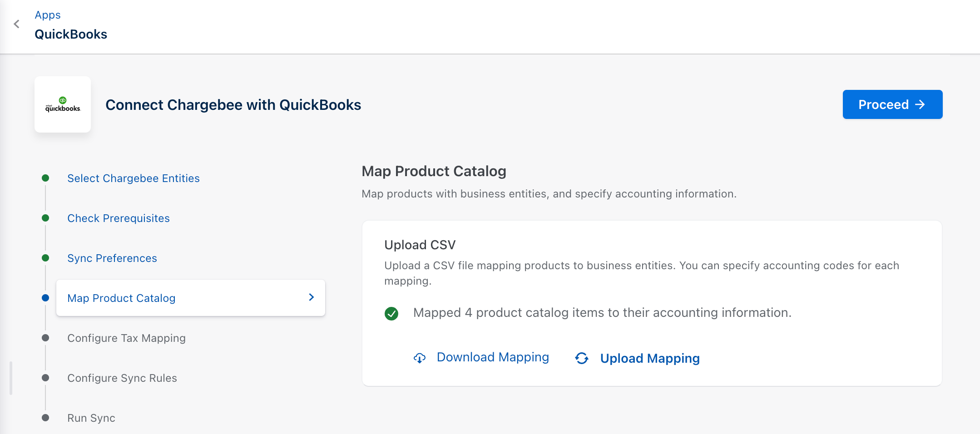Click the Upload Mapping link
Screen dimensions: 980x434
649,359
